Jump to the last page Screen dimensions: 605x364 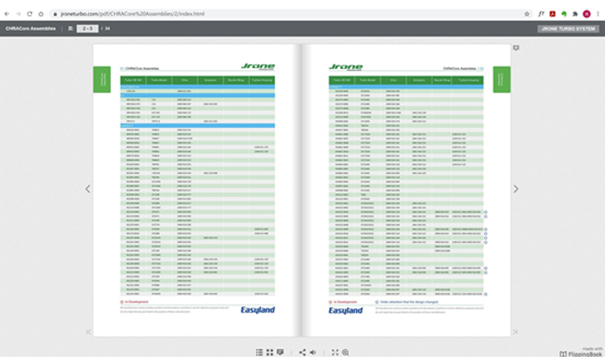click(x=515, y=332)
